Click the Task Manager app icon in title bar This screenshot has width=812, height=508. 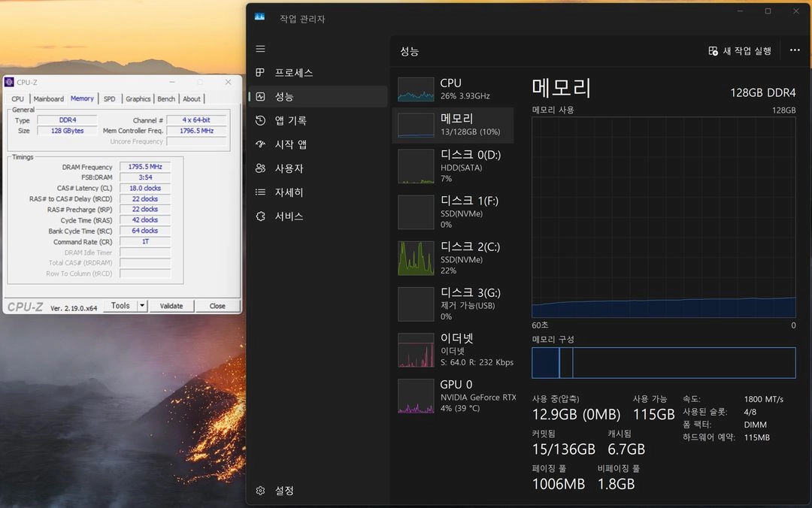point(260,17)
